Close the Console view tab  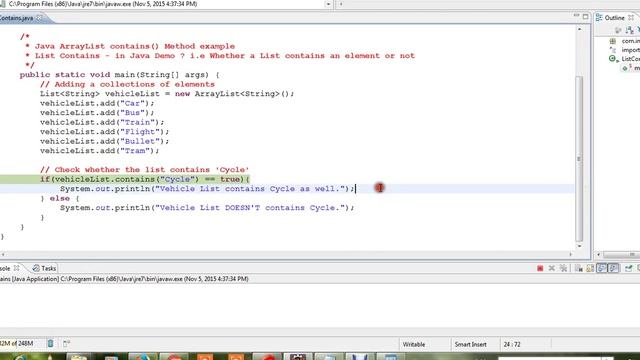coord(17,268)
